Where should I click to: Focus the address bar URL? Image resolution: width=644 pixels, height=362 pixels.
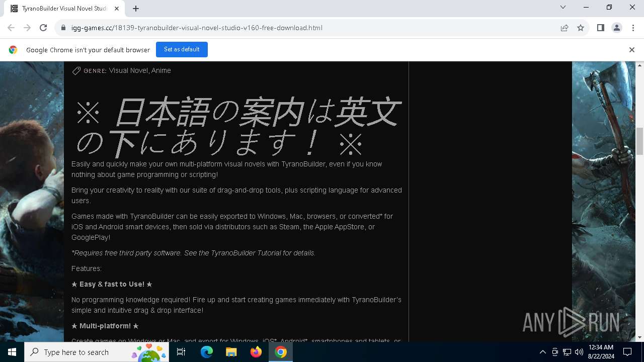[197, 28]
